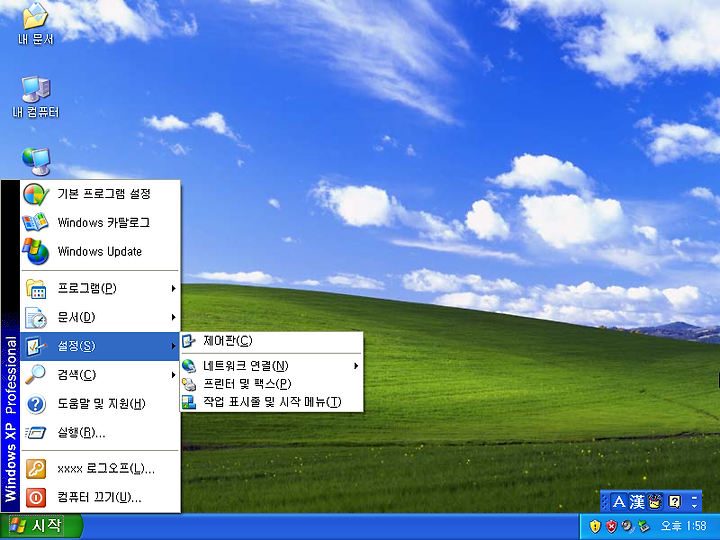Image resolution: width=720 pixels, height=540 pixels.
Task: Expand the 문서(D) submenu arrow
Action: pos(174,317)
